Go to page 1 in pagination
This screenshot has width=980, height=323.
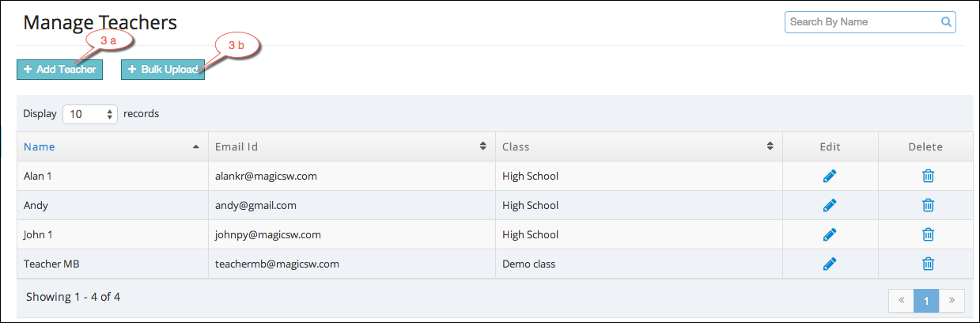click(926, 301)
